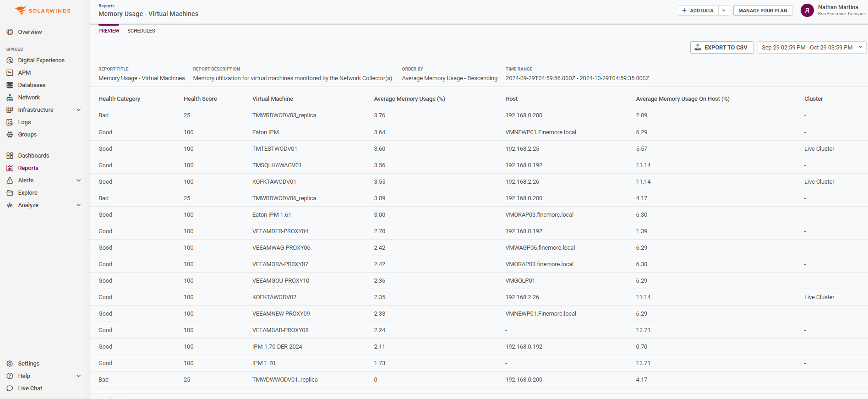Screen dimensions: 868x399
Task: Click the TMWDWWODV01_replica cell
Action: [x=285, y=380]
